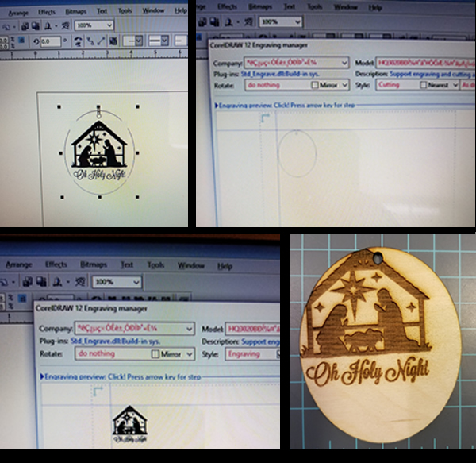Click the Style 'Engraving' field in the bottom-left dialog
Viewport: 476px width, 463px height.
(x=252, y=354)
